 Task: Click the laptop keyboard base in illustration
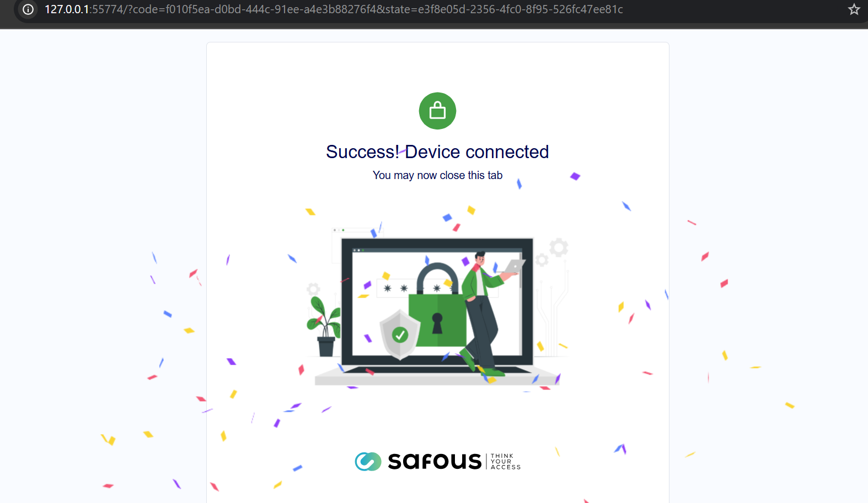(x=437, y=375)
